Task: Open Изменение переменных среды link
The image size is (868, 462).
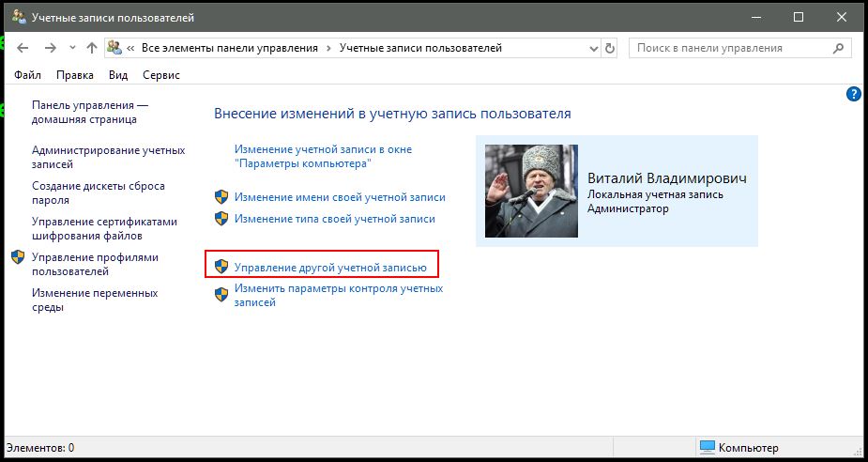Action: (95, 300)
